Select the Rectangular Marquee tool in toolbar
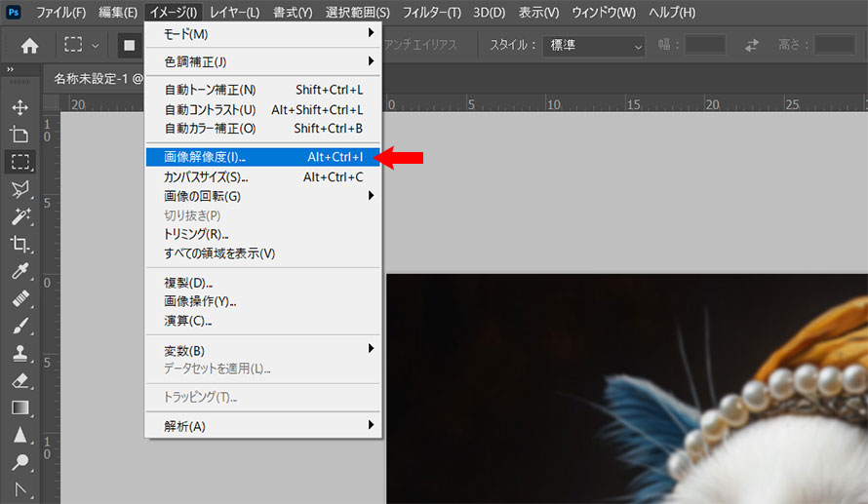The image size is (868, 504). (20, 162)
